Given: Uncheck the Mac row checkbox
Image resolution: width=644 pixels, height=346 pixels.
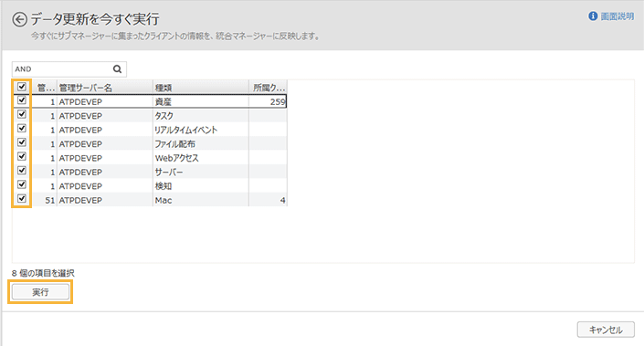Looking at the screenshot, I should (x=22, y=199).
